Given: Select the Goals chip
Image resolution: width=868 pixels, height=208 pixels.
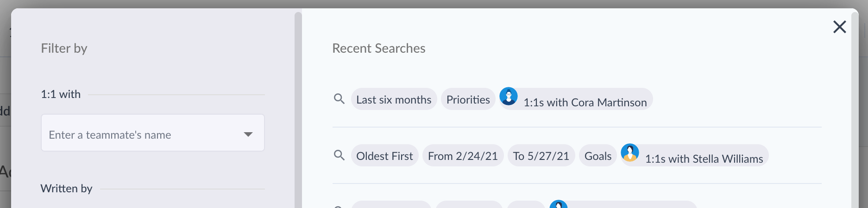Looking at the screenshot, I should pyautogui.click(x=598, y=156).
